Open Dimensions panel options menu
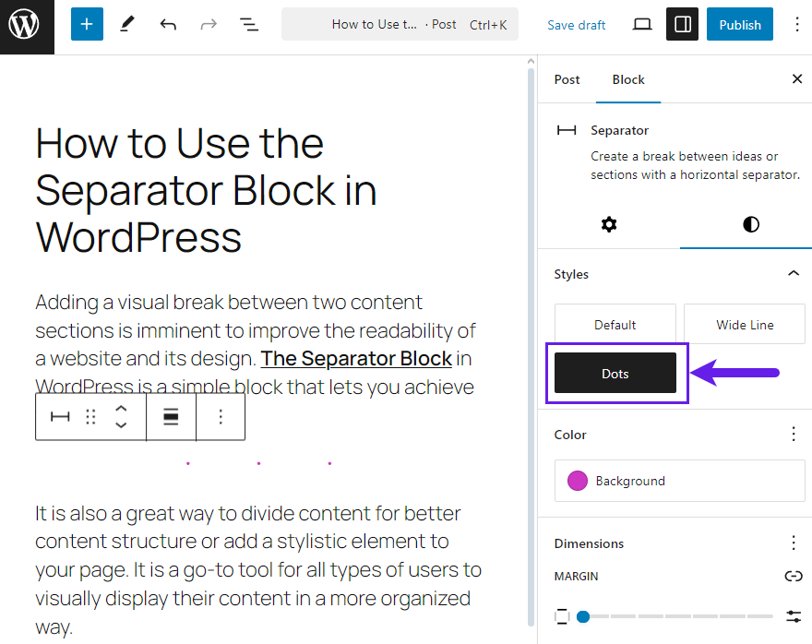 click(x=794, y=543)
